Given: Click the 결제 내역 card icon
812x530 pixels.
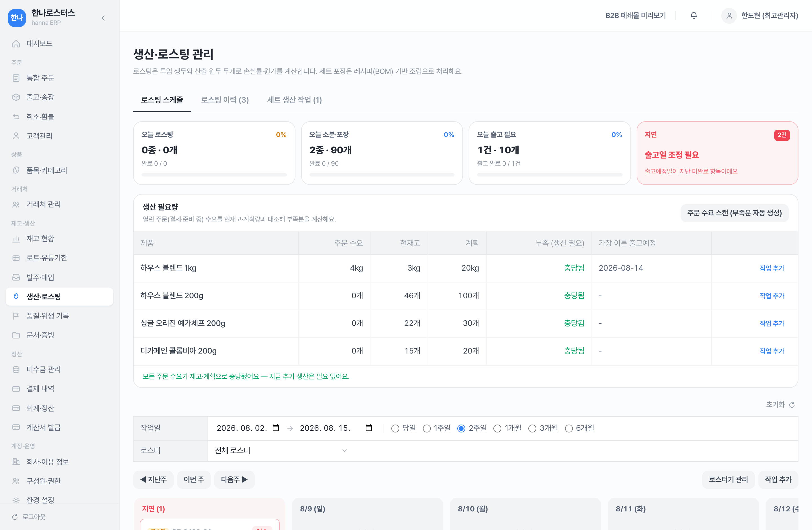Looking at the screenshot, I should click(16, 389).
